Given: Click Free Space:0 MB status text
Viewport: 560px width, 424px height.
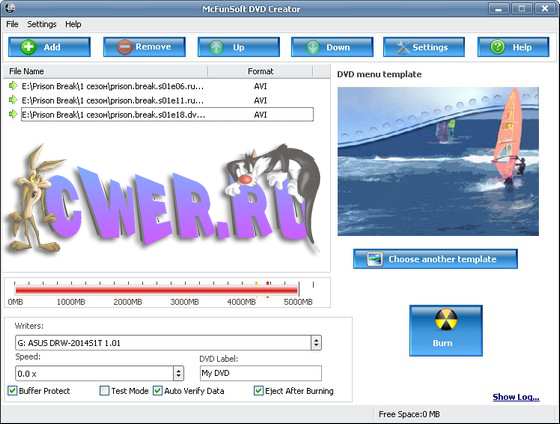Looking at the screenshot, I should (x=409, y=414).
